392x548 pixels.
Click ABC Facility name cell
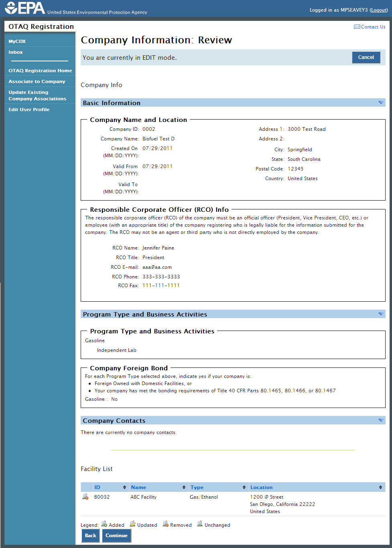pos(143,497)
